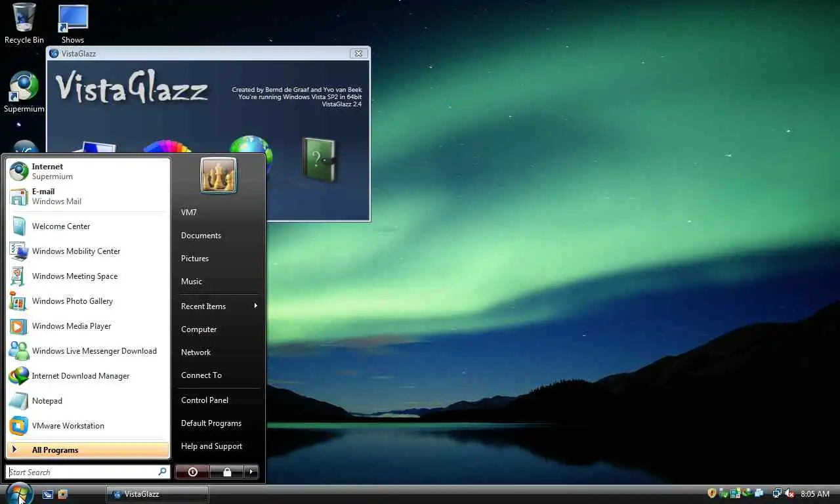Close the VistaGlazz window

coord(358,54)
